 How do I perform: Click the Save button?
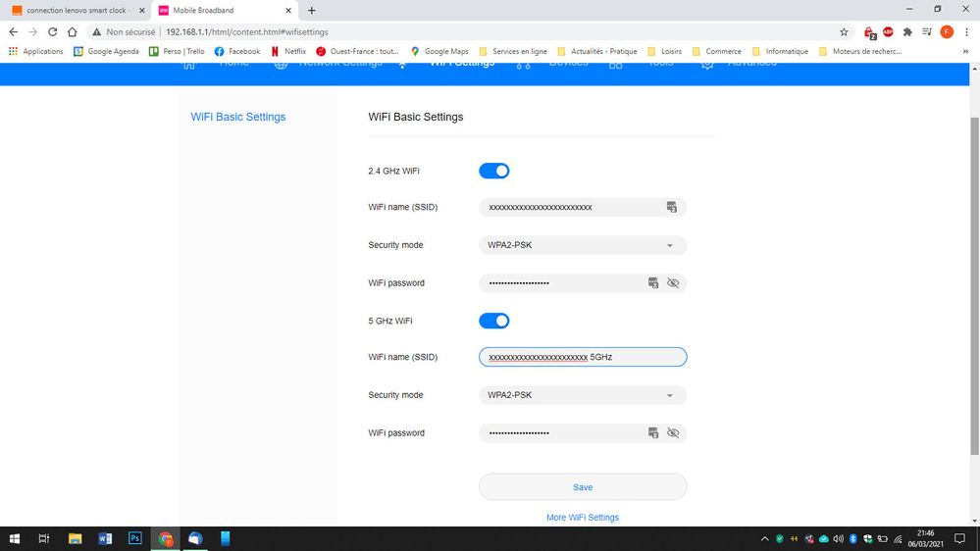[582, 487]
